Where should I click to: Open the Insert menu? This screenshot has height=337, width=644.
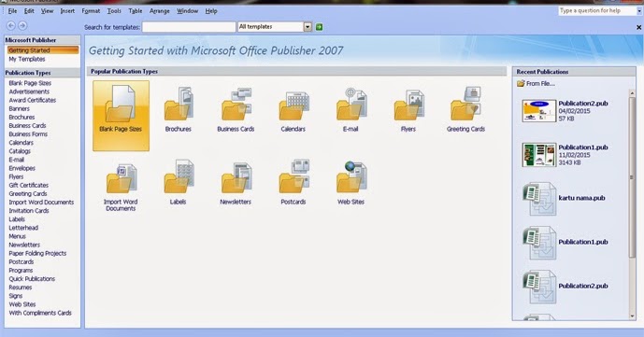[x=67, y=11]
